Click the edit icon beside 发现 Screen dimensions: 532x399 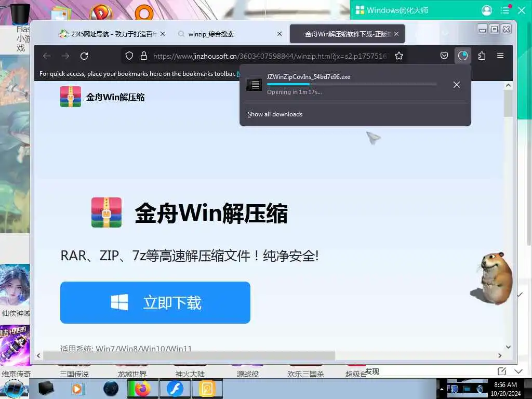coord(502,371)
